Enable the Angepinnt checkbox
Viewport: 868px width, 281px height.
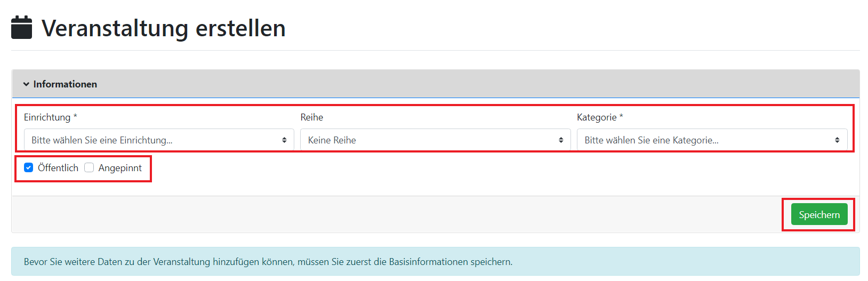click(89, 168)
